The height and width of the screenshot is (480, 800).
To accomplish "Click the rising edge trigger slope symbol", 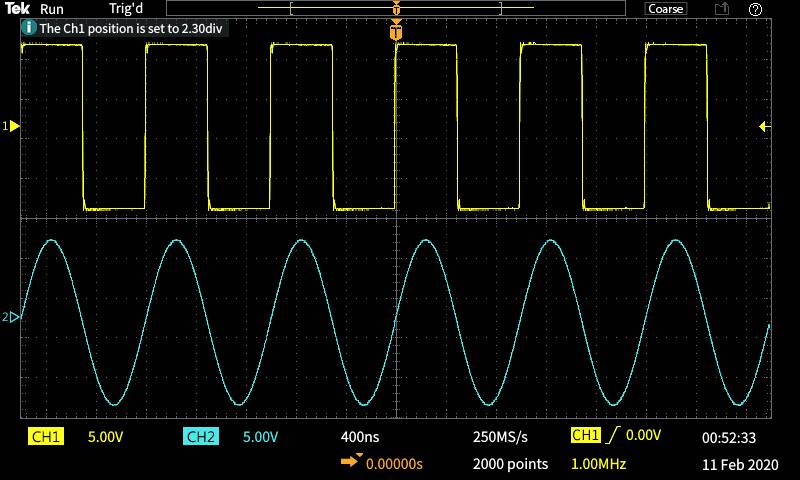I will tap(612, 436).
